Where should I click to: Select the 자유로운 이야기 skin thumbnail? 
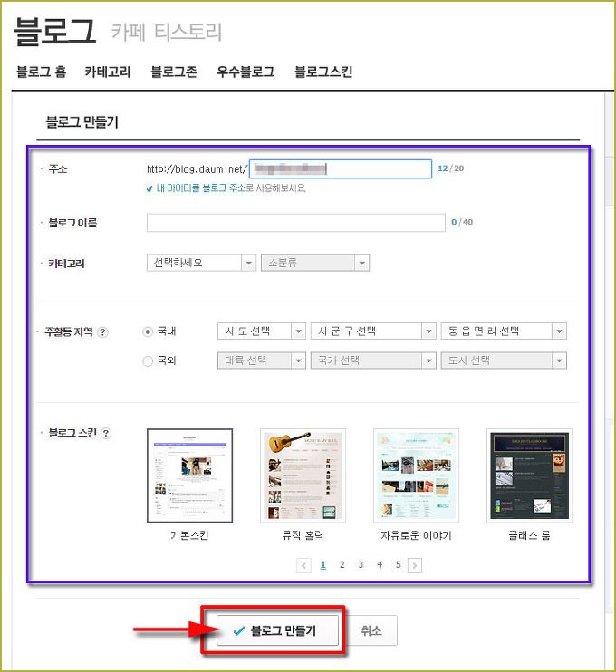pos(416,475)
